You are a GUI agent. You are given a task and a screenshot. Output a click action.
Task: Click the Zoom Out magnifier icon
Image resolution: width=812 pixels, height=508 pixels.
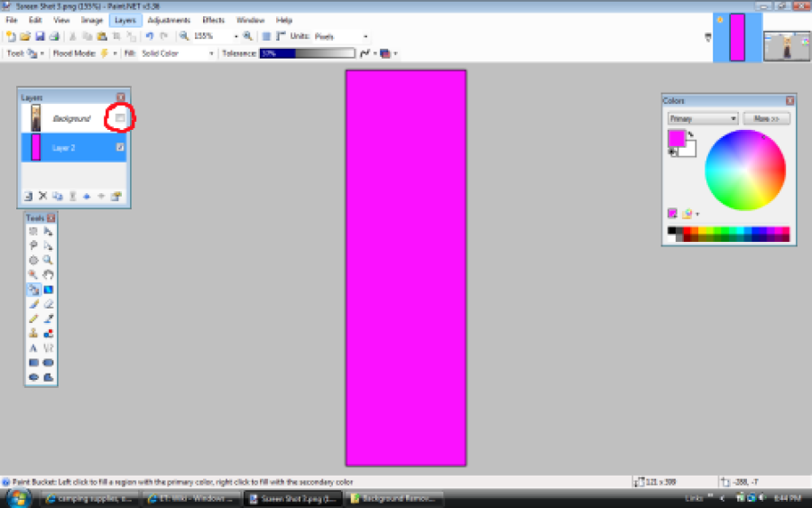click(184, 36)
